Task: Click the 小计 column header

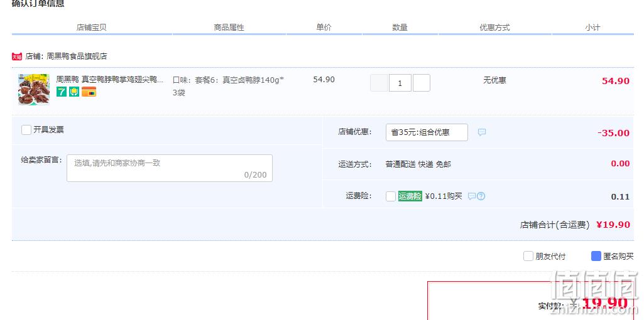Action: [592, 28]
